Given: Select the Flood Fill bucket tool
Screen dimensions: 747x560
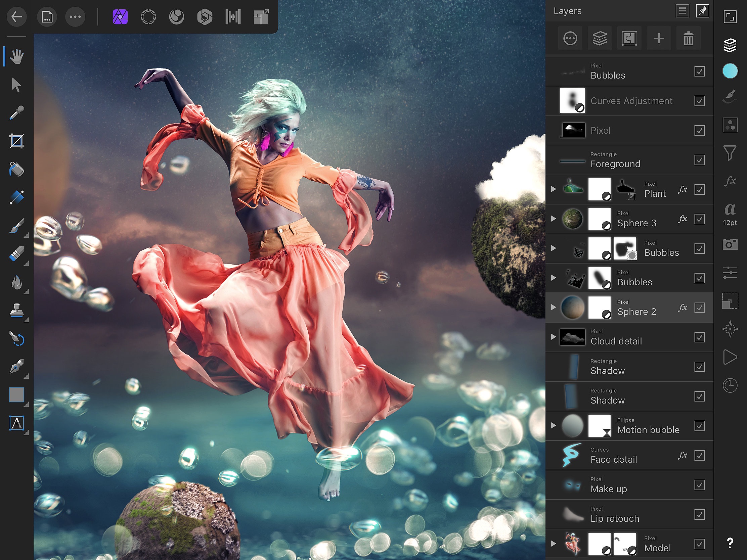Looking at the screenshot, I should click(16, 169).
